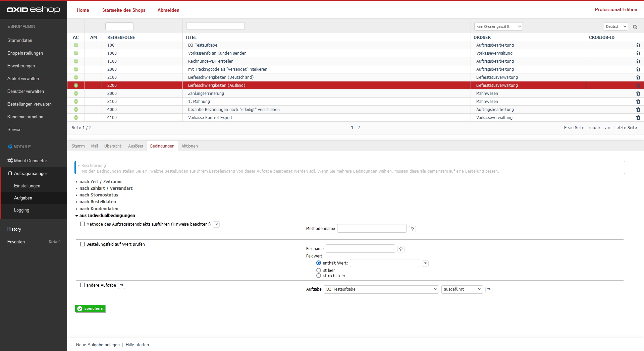The image size is (644, 351).
Task: Enable Bestellungsfeld auf Wert prüfen checkbox
Action: [x=83, y=244]
